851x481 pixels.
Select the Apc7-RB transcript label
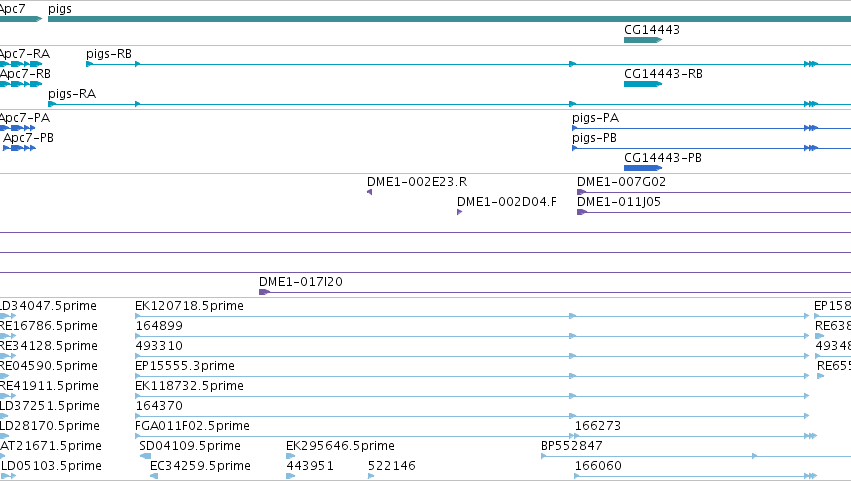pos(25,73)
